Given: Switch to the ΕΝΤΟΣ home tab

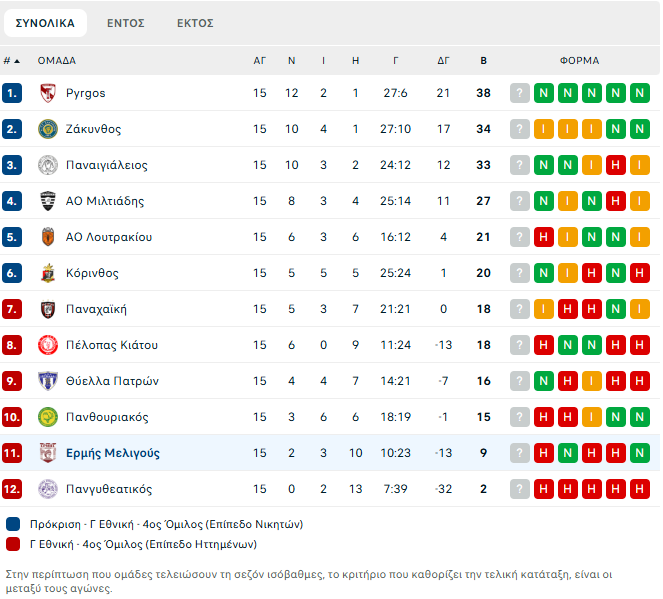Looking at the screenshot, I should click(126, 23).
